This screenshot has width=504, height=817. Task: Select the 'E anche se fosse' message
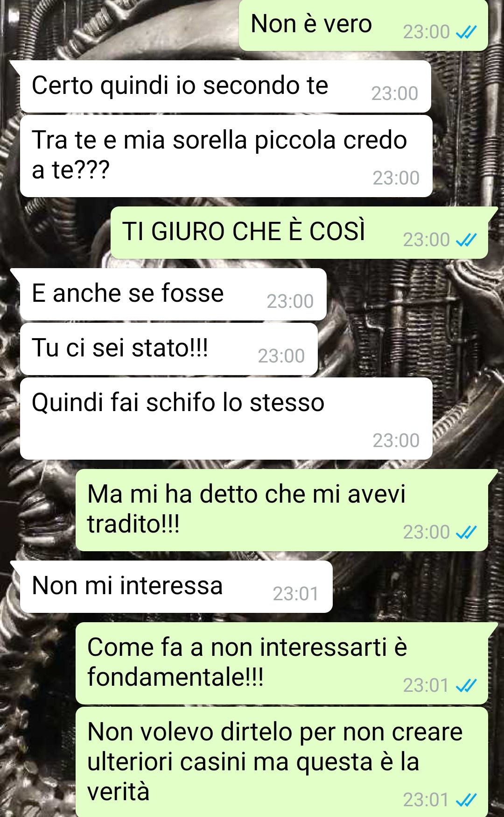point(173,294)
